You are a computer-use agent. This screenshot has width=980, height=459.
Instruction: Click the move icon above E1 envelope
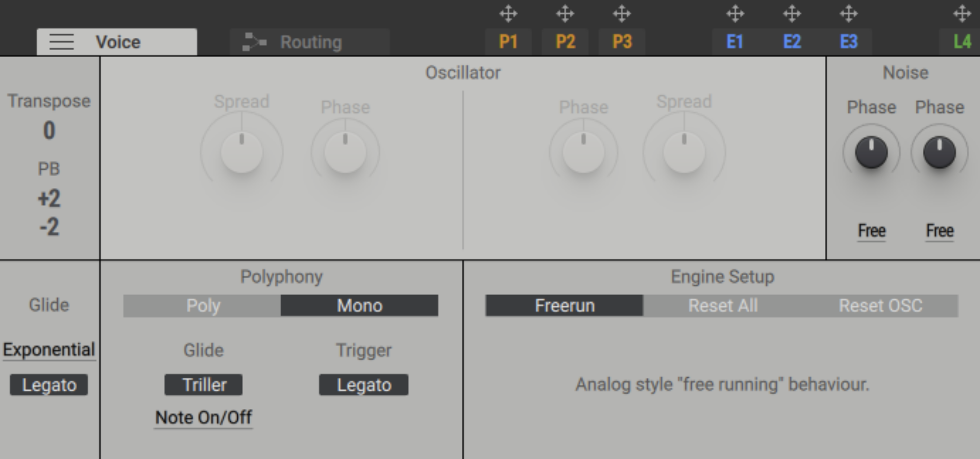736,14
